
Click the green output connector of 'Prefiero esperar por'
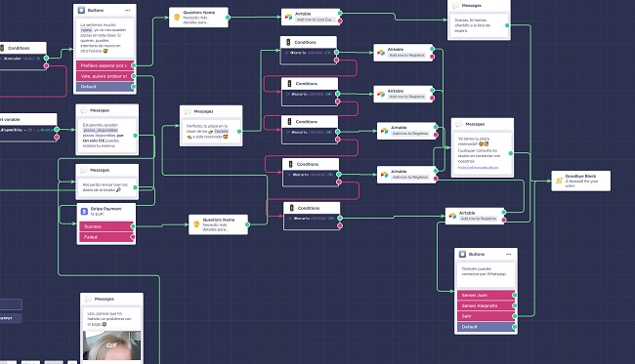[133, 65]
